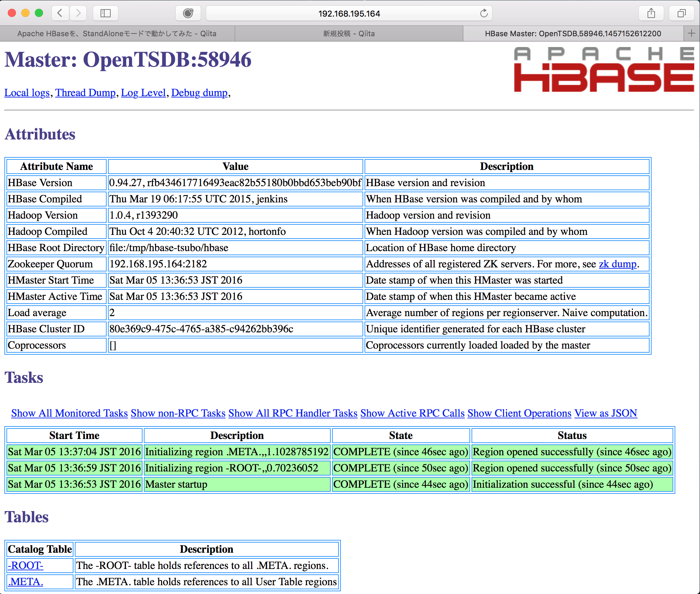The width and height of the screenshot is (700, 594).
Task: Switch to the '新規投稿 - Qiita' tab
Action: point(349,33)
